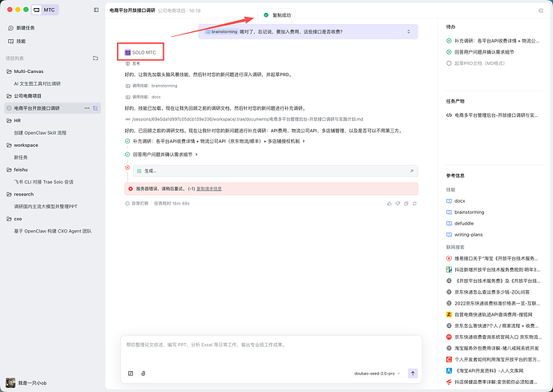The image size is (553, 392).
Task: Open 新任务 under workspace
Action: [21, 157]
